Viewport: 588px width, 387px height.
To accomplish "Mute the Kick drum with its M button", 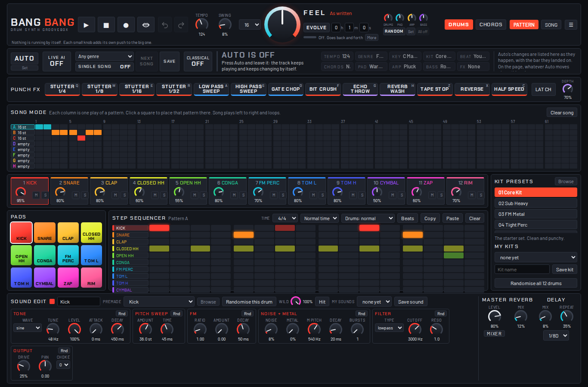I will point(36,195).
